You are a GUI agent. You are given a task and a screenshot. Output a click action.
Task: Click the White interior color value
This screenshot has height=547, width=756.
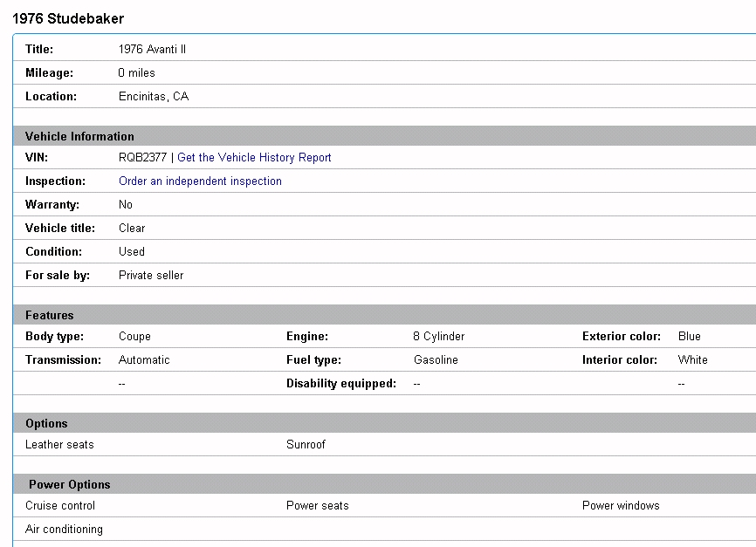coord(692,359)
